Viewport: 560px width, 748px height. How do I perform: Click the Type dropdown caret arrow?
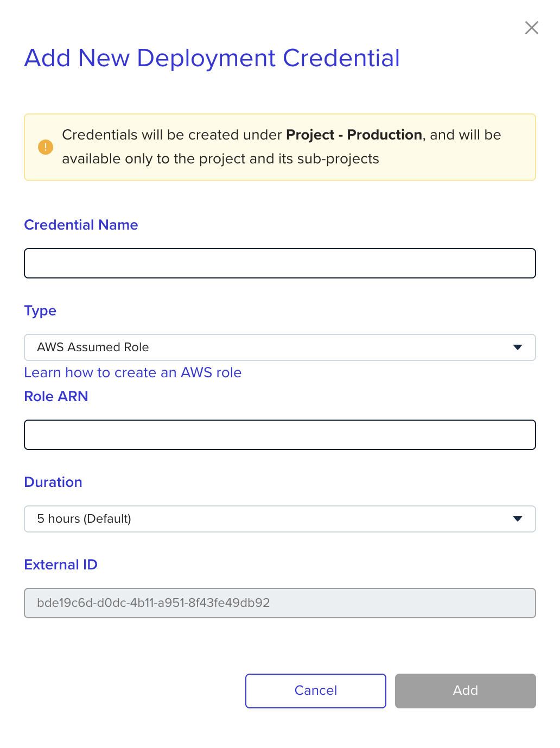click(x=518, y=347)
